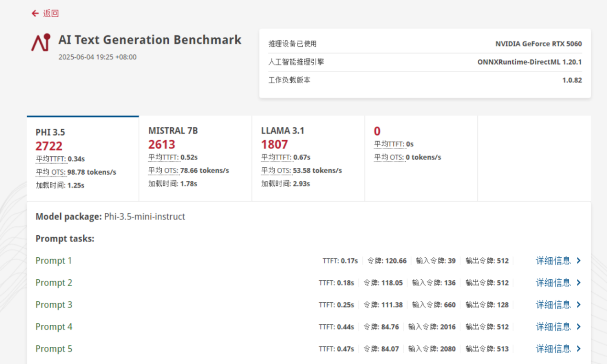The image size is (607, 364).
Task: Open 详细信息 for Prompt 5
Action: point(553,349)
